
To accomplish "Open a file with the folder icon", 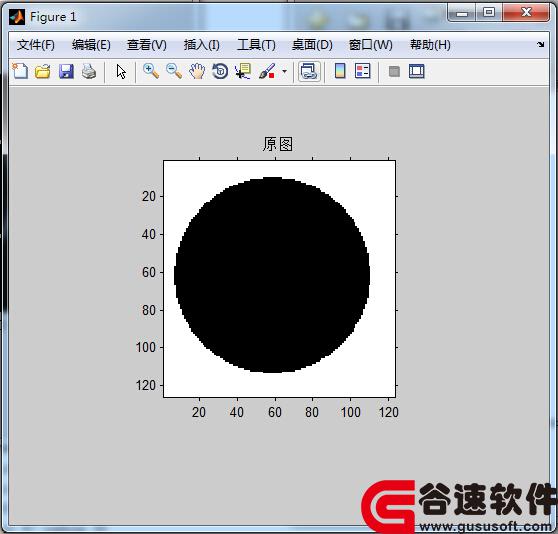I will [x=43, y=72].
